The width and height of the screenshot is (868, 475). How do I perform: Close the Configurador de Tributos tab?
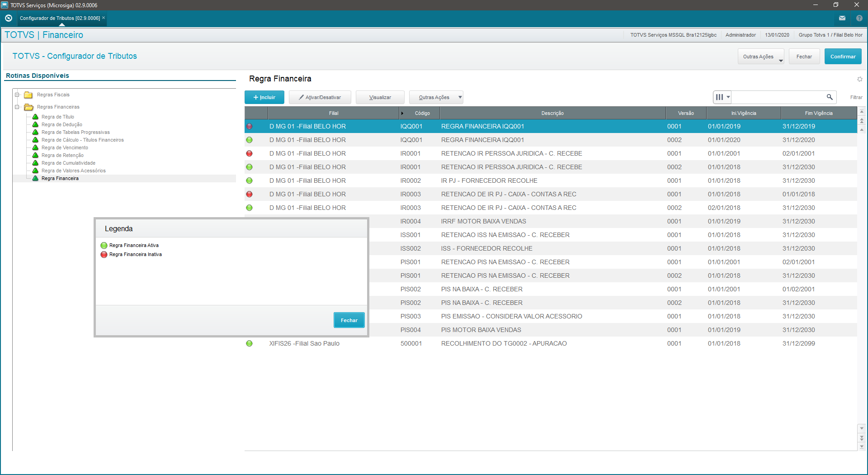tap(104, 18)
